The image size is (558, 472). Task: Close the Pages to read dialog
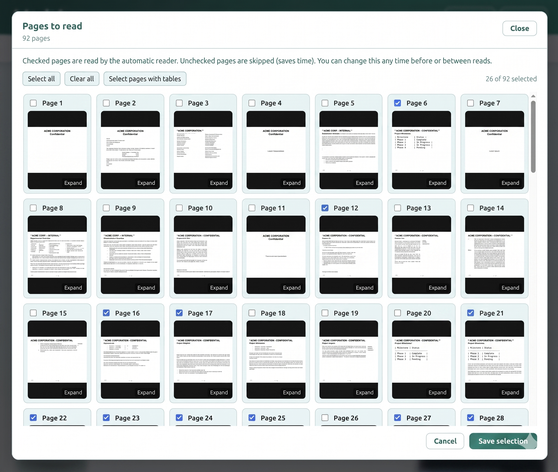[520, 28]
